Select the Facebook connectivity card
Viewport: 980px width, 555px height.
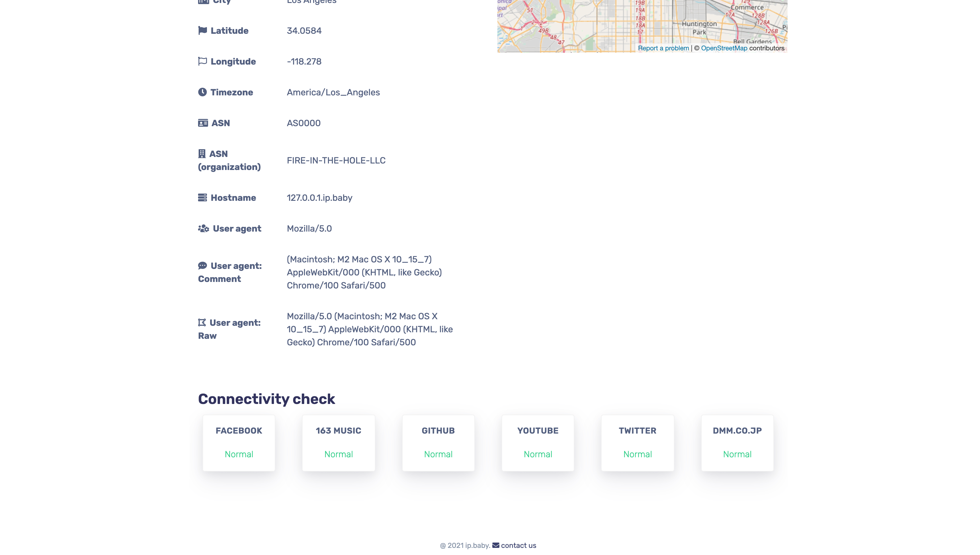(x=239, y=442)
